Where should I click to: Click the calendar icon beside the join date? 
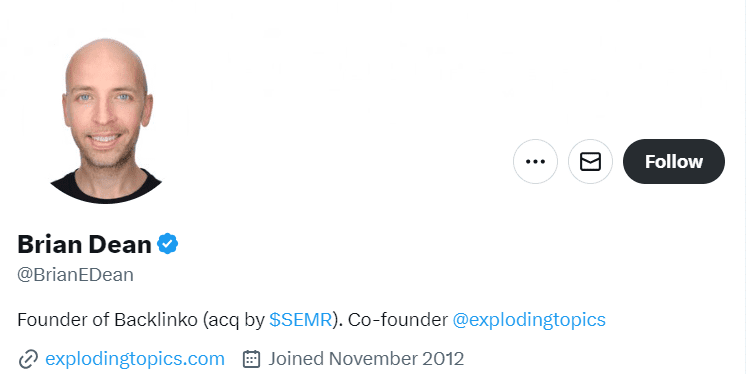(x=251, y=359)
